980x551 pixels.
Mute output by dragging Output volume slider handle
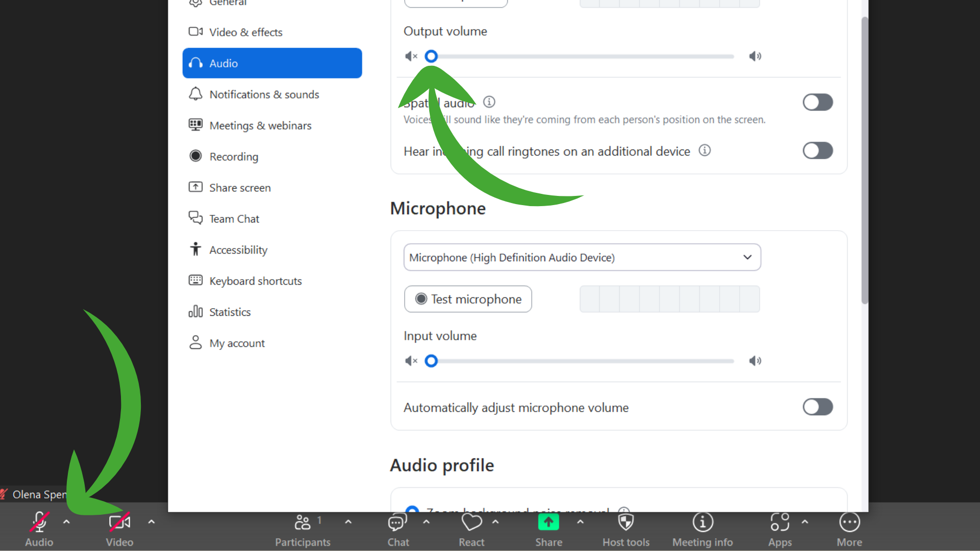(x=431, y=56)
